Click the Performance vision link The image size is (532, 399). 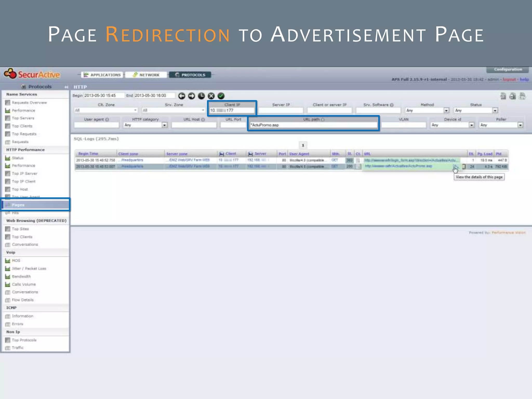509,232
